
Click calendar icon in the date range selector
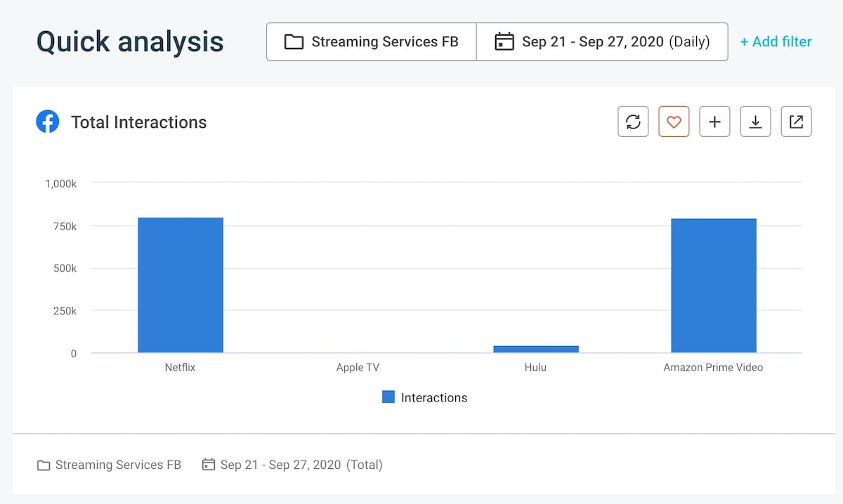click(x=504, y=42)
